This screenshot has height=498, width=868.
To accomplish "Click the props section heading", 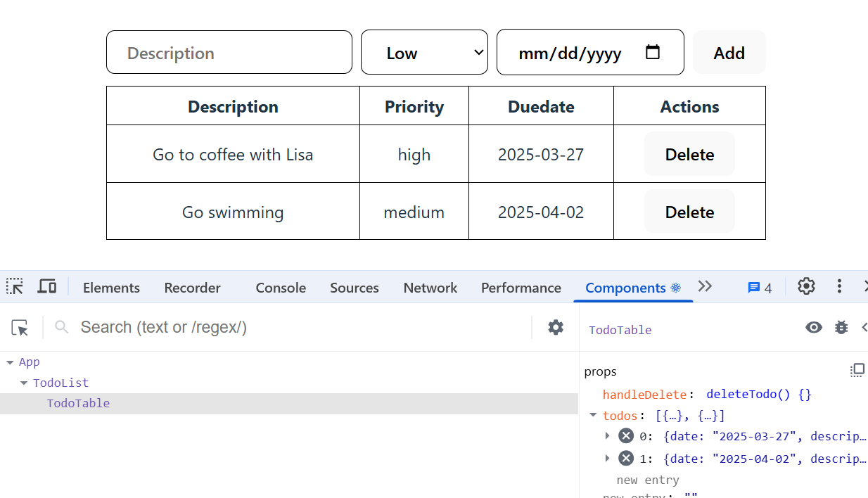I will point(600,371).
